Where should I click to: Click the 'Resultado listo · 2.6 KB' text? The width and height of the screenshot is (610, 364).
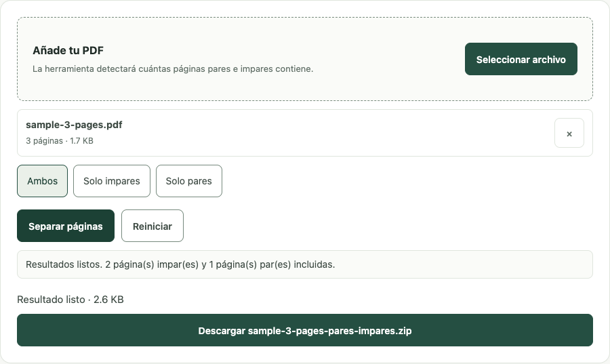click(70, 300)
